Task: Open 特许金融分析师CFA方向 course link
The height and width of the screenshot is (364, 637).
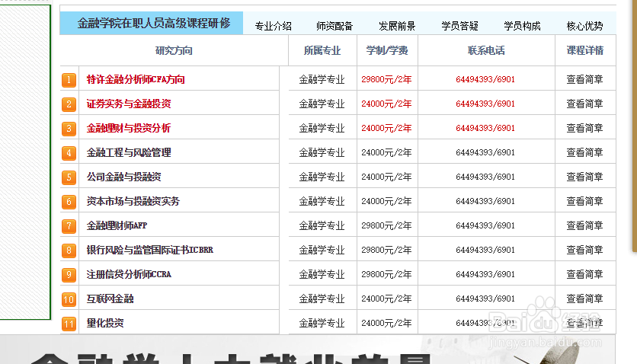Action: coord(136,79)
